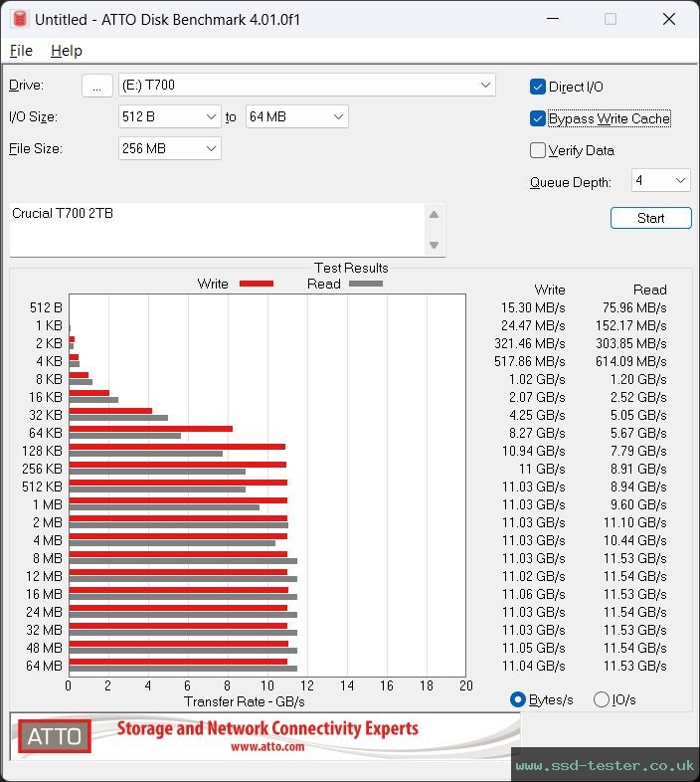The height and width of the screenshot is (782, 700).
Task: Click the description box scroll down arrow
Action: point(434,245)
